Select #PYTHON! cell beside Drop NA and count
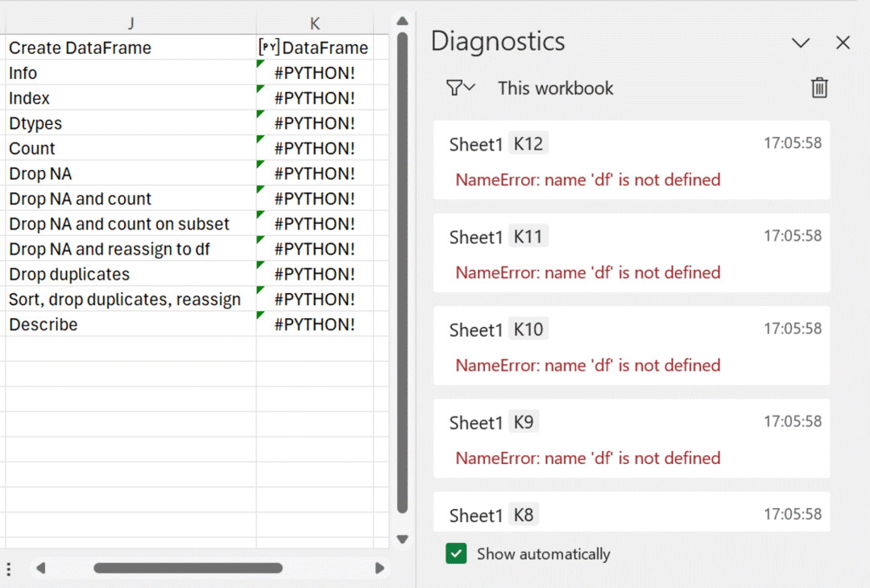The width and height of the screenshot is (870, 588). pos(315,199)
